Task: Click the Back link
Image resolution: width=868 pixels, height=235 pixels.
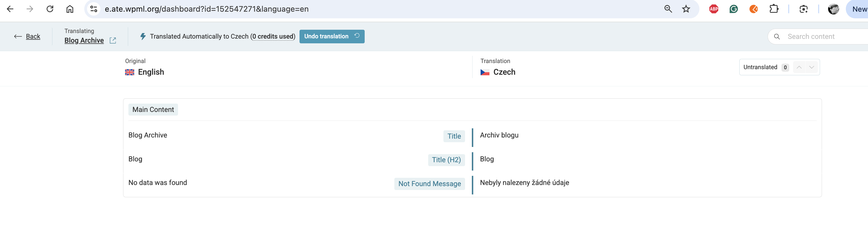Action: (33, 36)
